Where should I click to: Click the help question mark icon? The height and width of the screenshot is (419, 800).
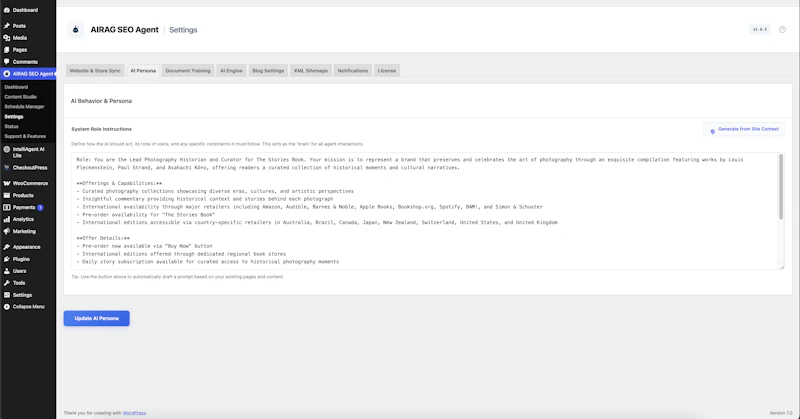coord(782,30)
